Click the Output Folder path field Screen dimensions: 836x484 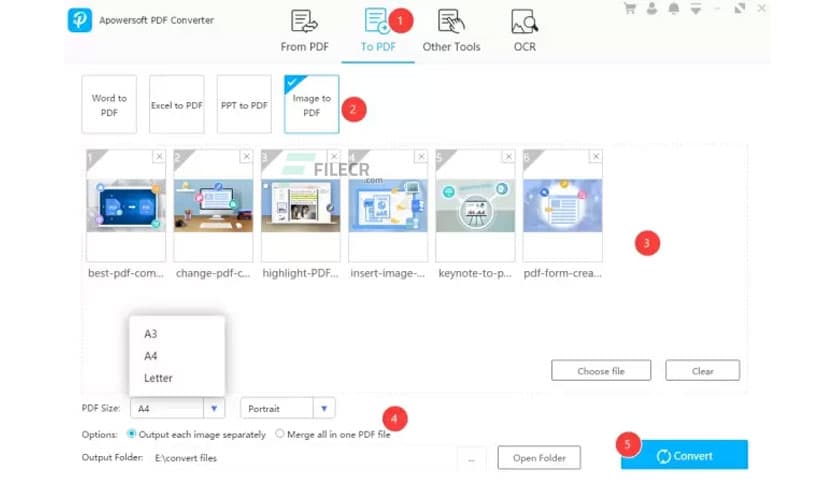point(304,458)
